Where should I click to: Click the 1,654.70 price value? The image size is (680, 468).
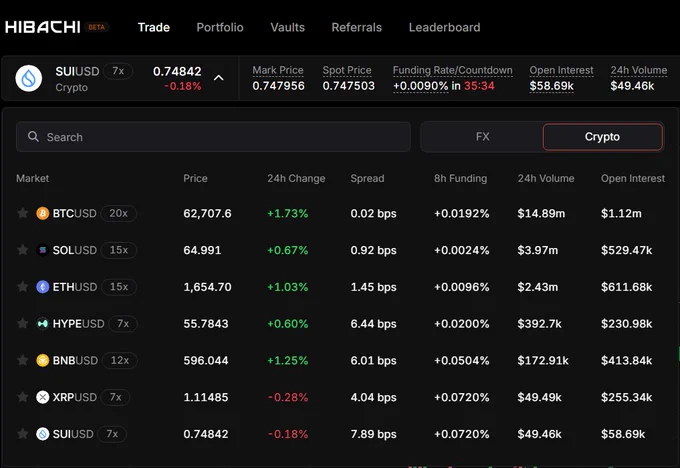[207, 287]
